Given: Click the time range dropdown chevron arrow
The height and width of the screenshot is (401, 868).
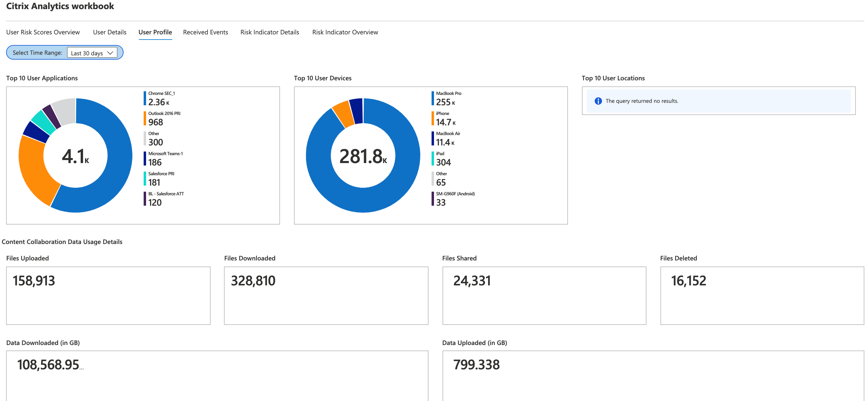Looking at the screenshot, I should tap(110, 53).
